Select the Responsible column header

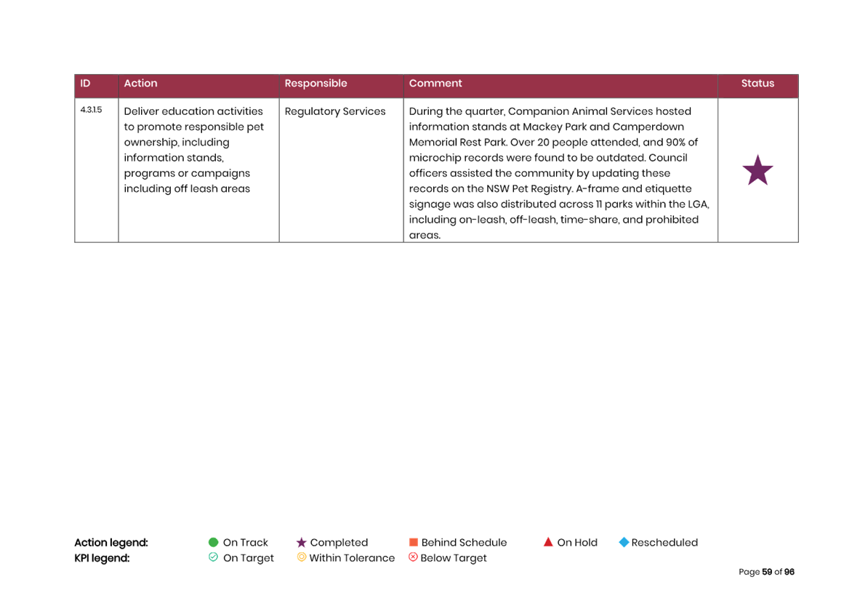click(316, 84)
